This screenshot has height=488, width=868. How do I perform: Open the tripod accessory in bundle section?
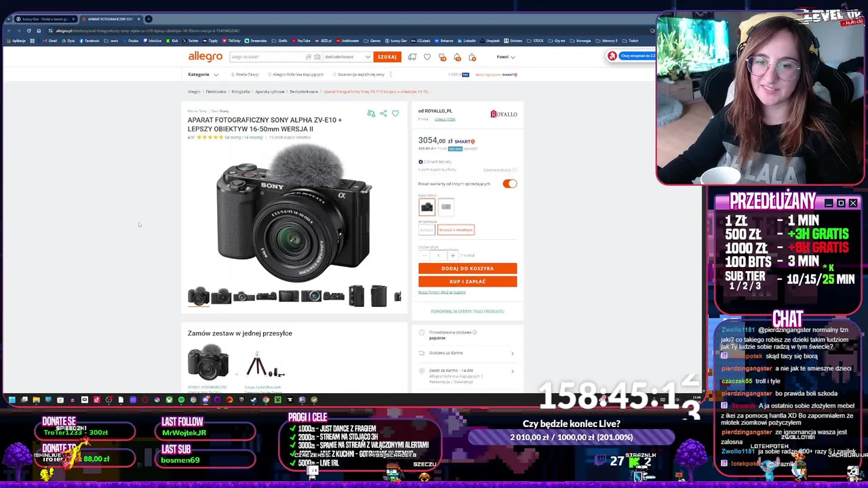pyautogui.click(x=264, y=364)
